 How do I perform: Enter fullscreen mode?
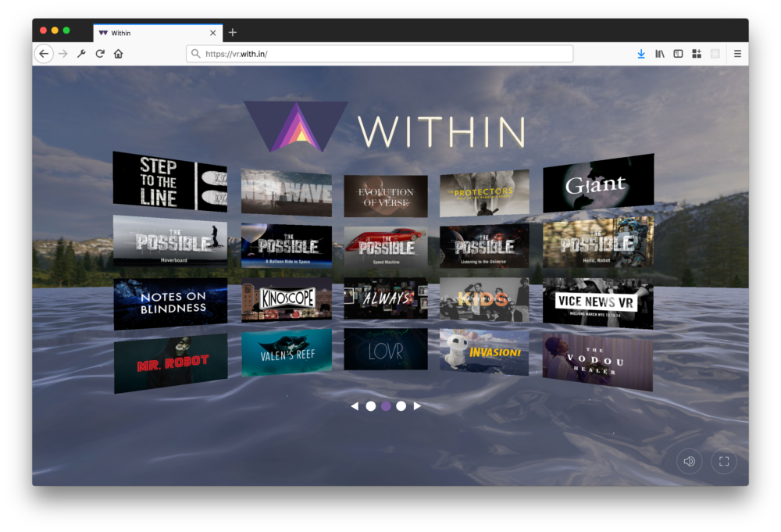point(724,461)
